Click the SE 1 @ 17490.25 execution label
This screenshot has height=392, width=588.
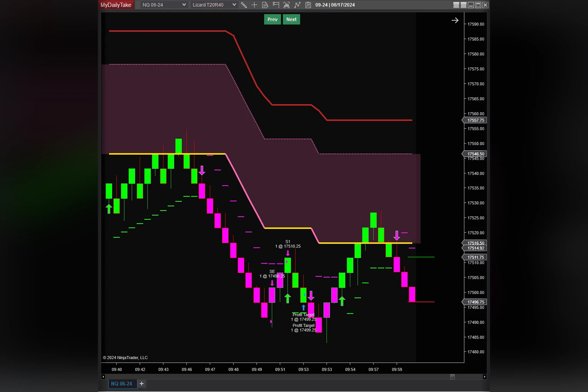tap(272, 274)
